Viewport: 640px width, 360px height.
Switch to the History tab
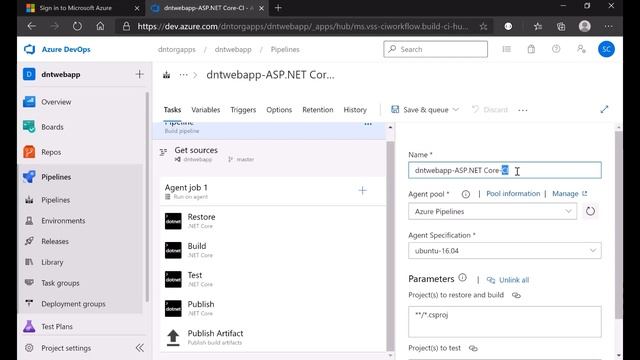point(355,110)
